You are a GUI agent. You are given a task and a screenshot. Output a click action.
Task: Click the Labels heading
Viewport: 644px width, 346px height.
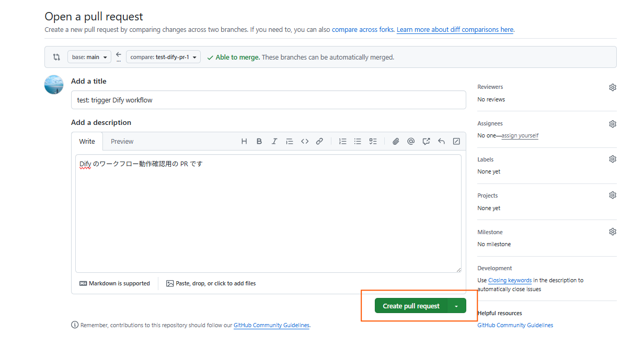[x=486, y=159]
